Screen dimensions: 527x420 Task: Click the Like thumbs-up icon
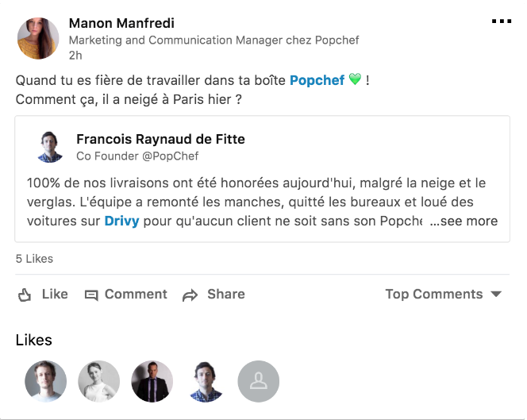pos(25,295)
